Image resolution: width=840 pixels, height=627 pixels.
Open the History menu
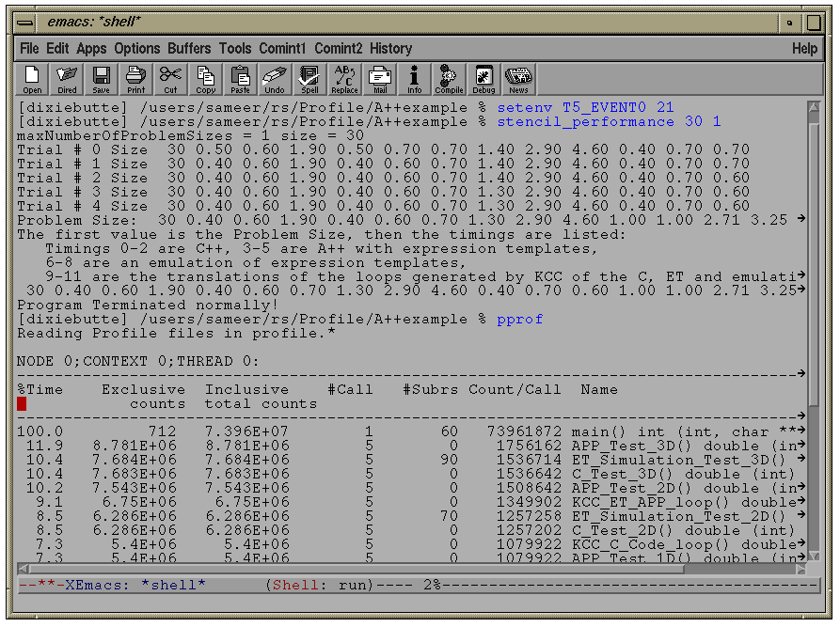tap(390, 49)
